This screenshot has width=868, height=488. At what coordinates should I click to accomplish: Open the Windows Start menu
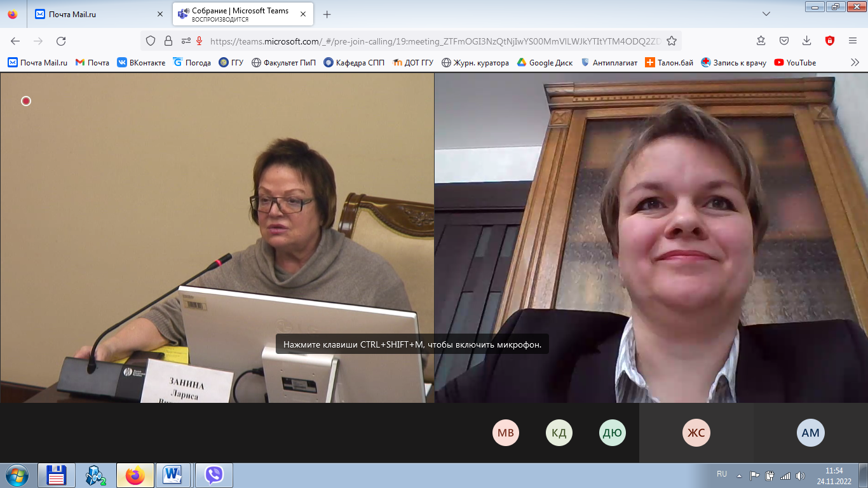(17, 475)
